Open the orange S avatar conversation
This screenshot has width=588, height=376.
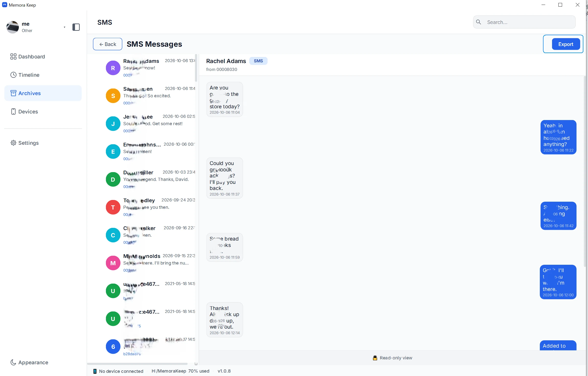tap(113, 96)
